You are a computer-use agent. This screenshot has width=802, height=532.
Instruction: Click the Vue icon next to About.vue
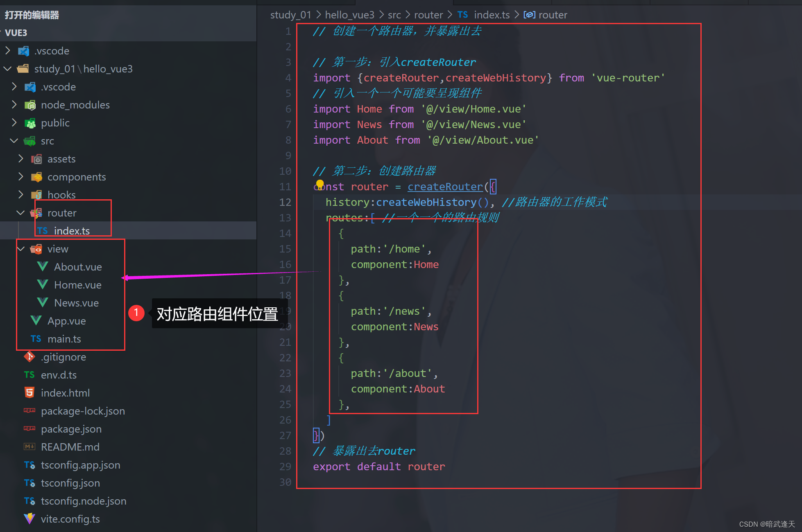[x=43, y=267]
